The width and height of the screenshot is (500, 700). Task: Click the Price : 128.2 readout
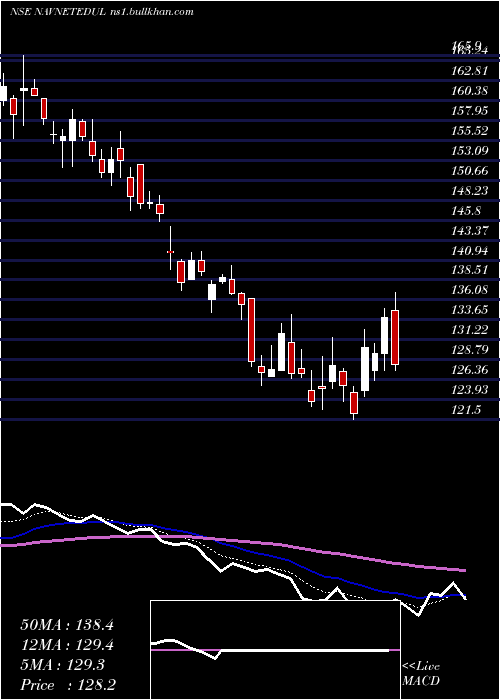(x=68, y=685)
